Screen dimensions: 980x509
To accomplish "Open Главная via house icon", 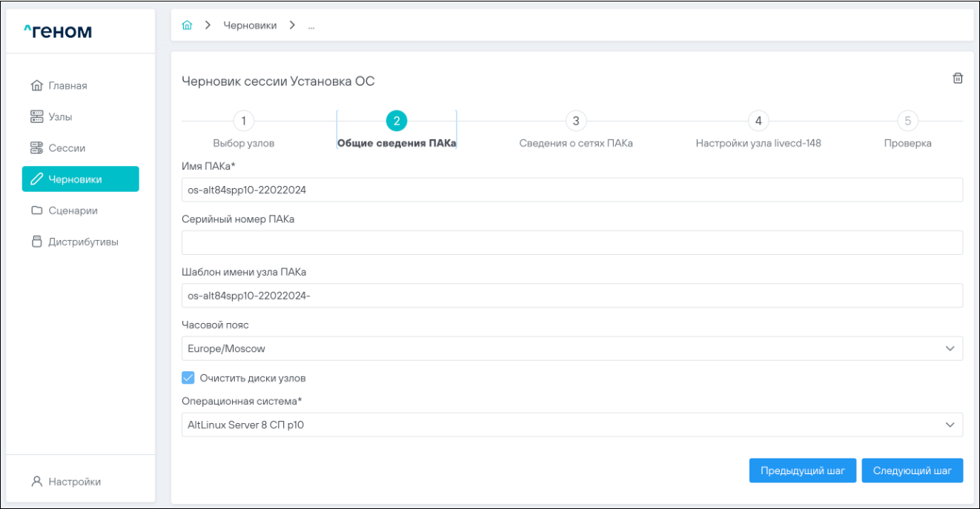I will pyautogui.click(x=37, y=86).
